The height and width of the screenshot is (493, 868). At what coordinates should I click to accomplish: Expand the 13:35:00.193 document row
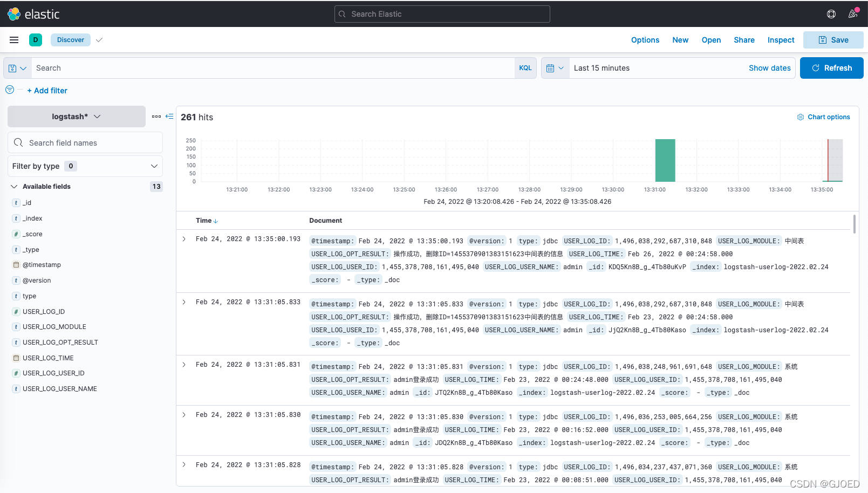[184, 239]
